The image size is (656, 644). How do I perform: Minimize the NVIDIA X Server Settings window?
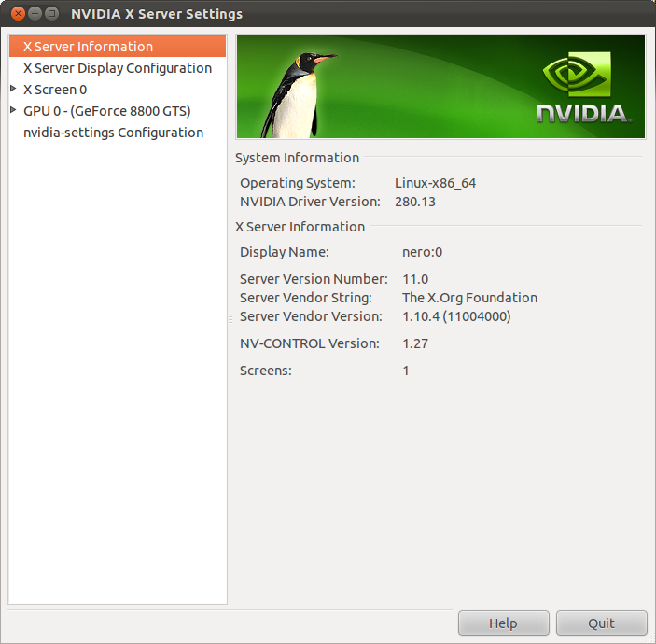[35, 14]
